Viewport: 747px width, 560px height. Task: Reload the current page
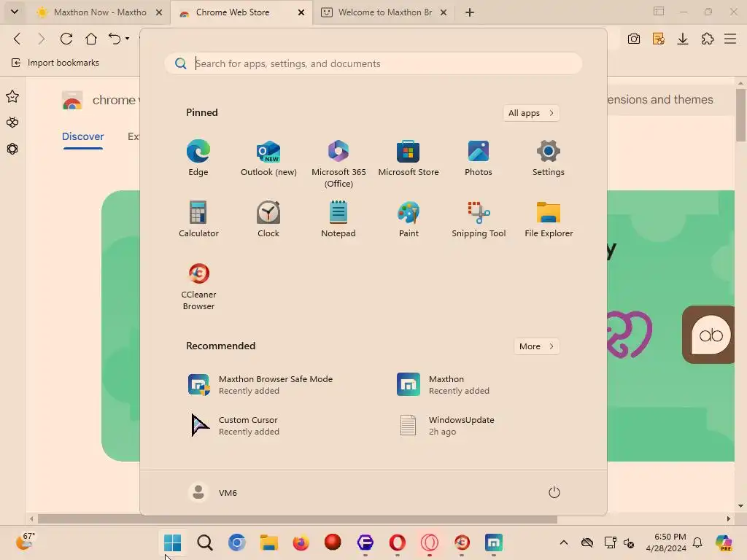coord(66,39)
